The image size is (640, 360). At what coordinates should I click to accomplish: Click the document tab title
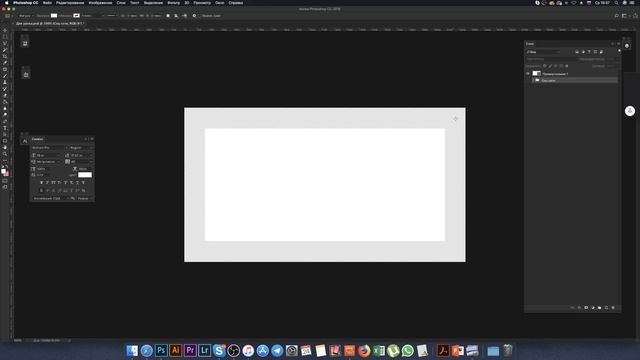click(50, 24)
